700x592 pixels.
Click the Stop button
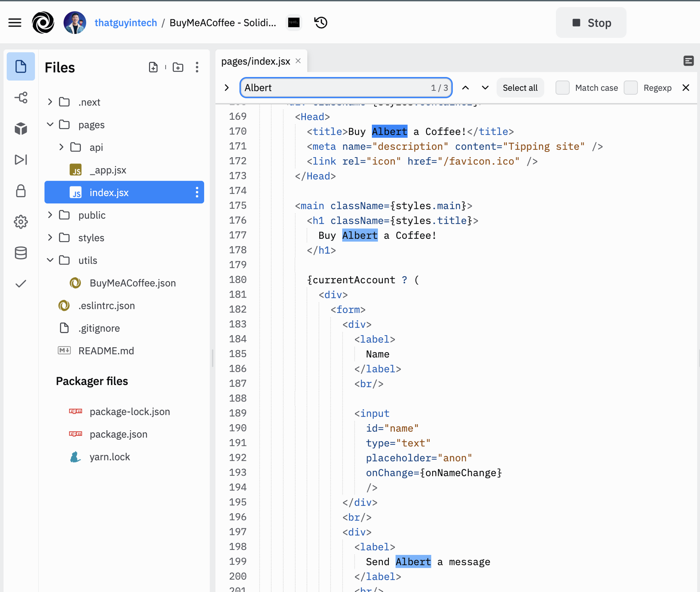tap(591, 23)
